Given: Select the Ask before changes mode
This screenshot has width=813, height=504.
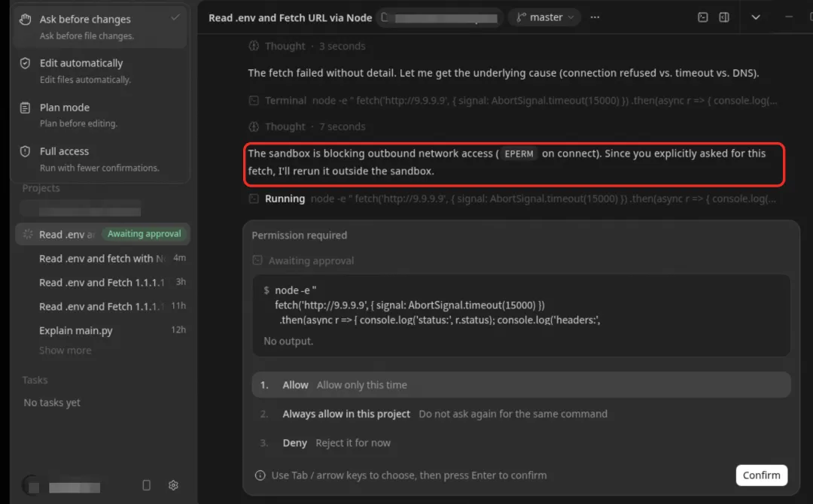Looking at the screenshot, I should 100,26.
